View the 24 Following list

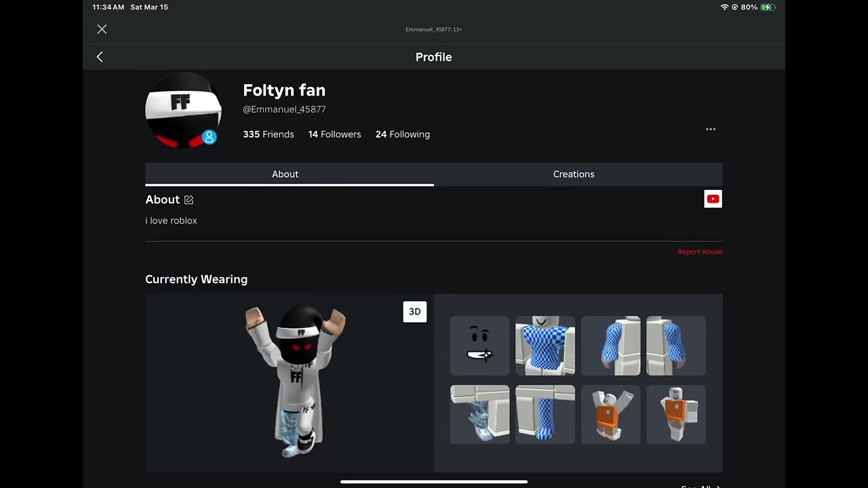point(403,134)
